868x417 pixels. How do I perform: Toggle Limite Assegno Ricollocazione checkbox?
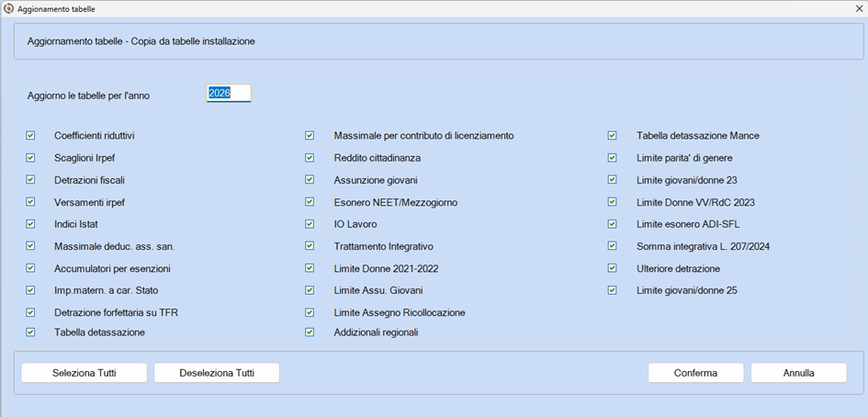pos(310,312)
